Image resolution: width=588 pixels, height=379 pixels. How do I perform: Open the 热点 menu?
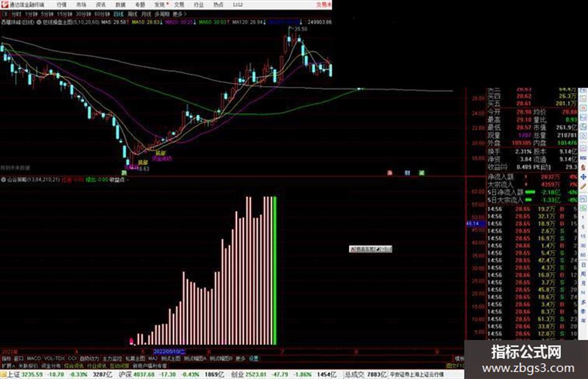[x=218, y=4]
